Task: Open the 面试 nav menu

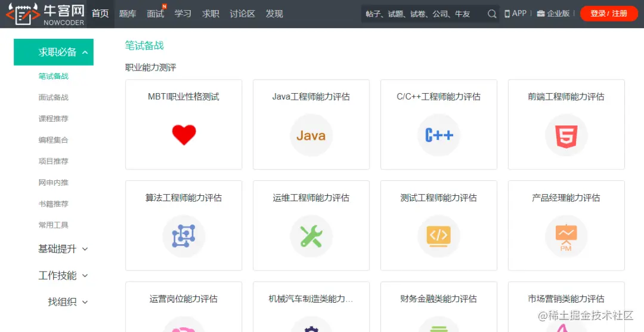Action: (155, 14)
